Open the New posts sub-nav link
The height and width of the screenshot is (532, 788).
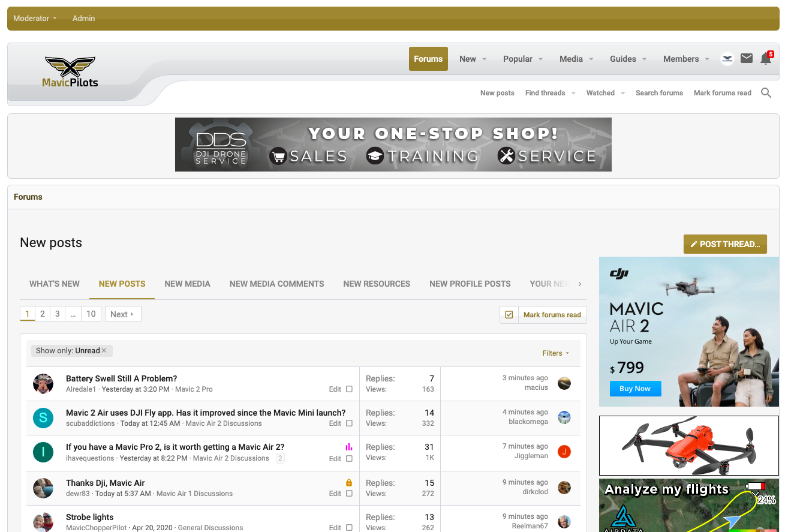(497, 93)
